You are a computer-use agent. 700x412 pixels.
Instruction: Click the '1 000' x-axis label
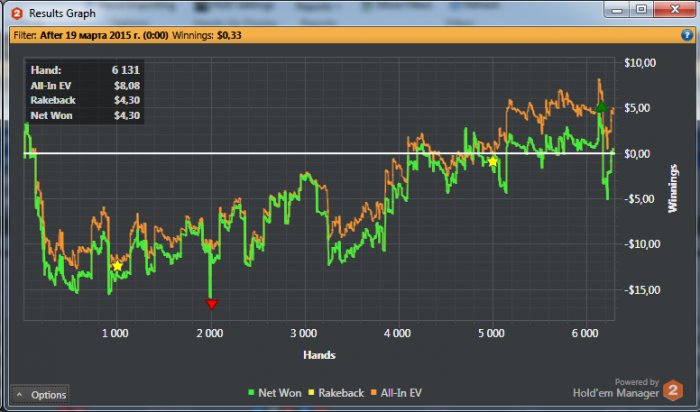tap(115, 333)
